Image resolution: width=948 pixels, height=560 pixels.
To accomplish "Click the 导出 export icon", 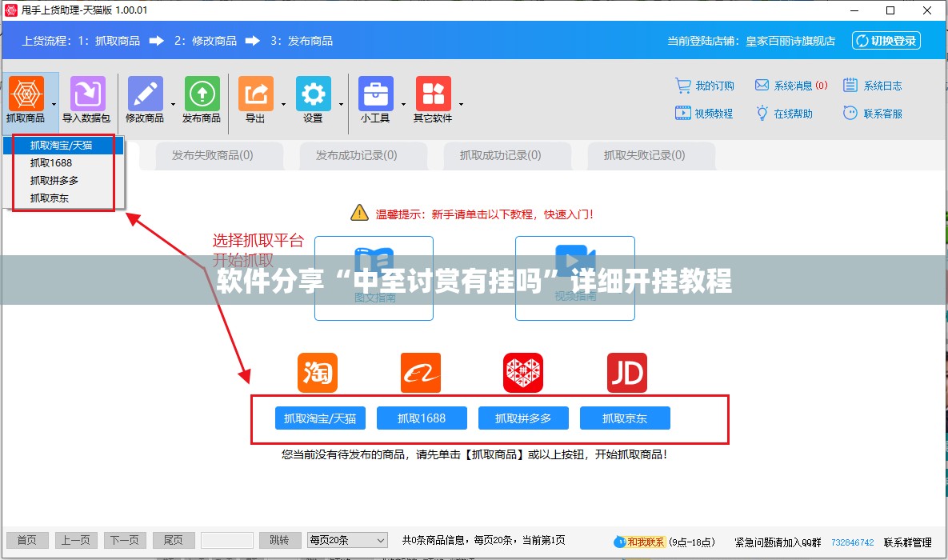I will tap(256, 94).
